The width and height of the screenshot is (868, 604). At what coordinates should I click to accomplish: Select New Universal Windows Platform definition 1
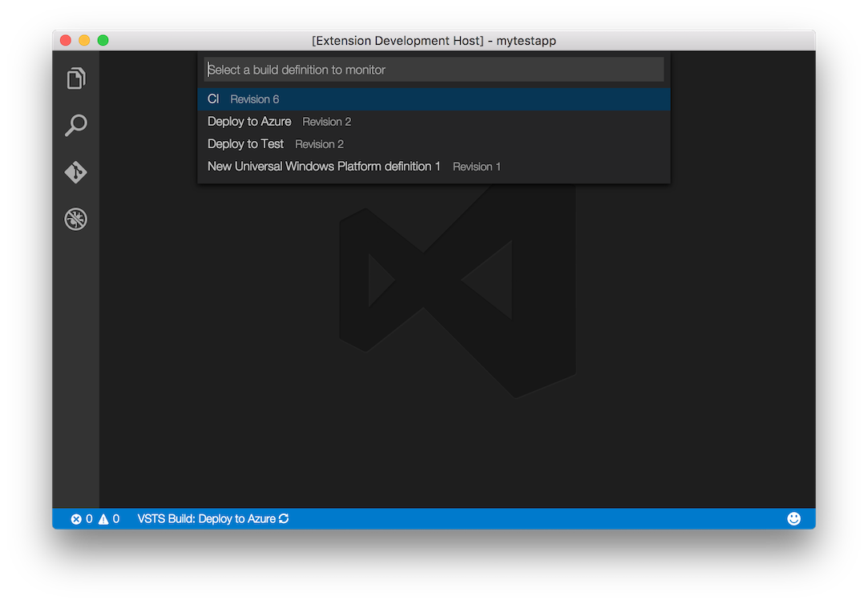pyautogui.click(x=434, y=167)
